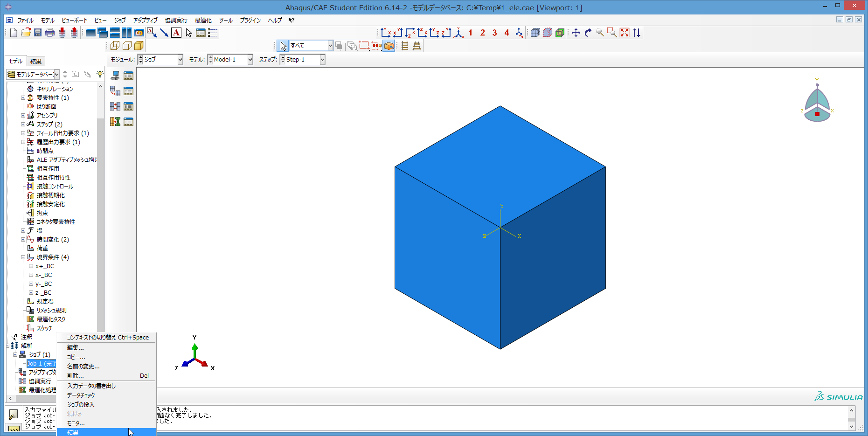Expand the ステップ (2) tree node
Screen dimensions: 868x436
23,125
